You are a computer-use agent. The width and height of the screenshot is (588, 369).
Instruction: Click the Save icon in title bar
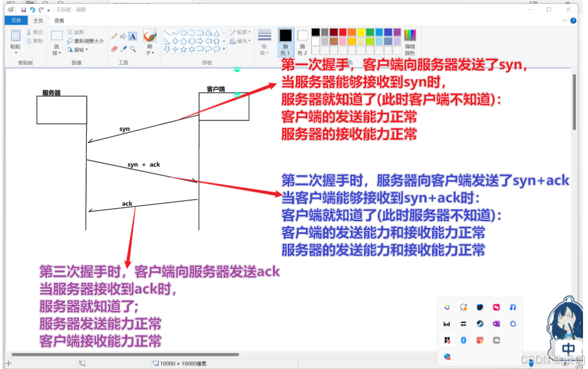tap(24, 10)
